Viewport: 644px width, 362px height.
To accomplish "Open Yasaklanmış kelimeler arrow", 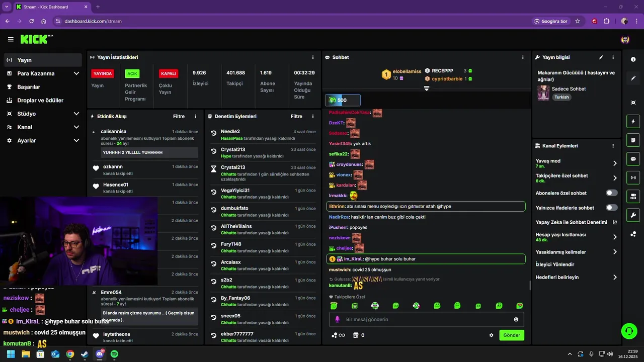I will coord(615,252).
